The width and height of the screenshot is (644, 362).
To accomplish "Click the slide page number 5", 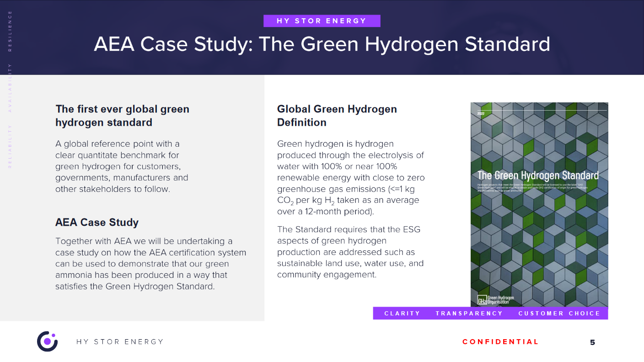I will (x=592, y=342).
